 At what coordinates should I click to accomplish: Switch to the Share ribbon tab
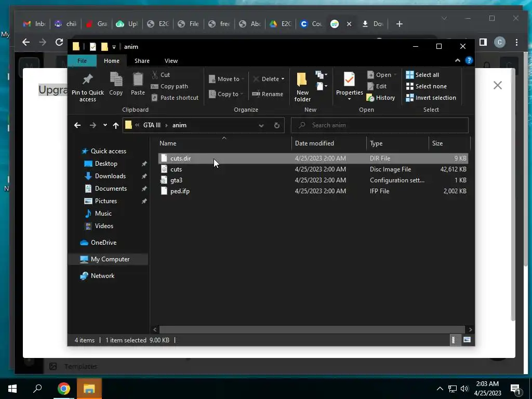pos(142,61)
